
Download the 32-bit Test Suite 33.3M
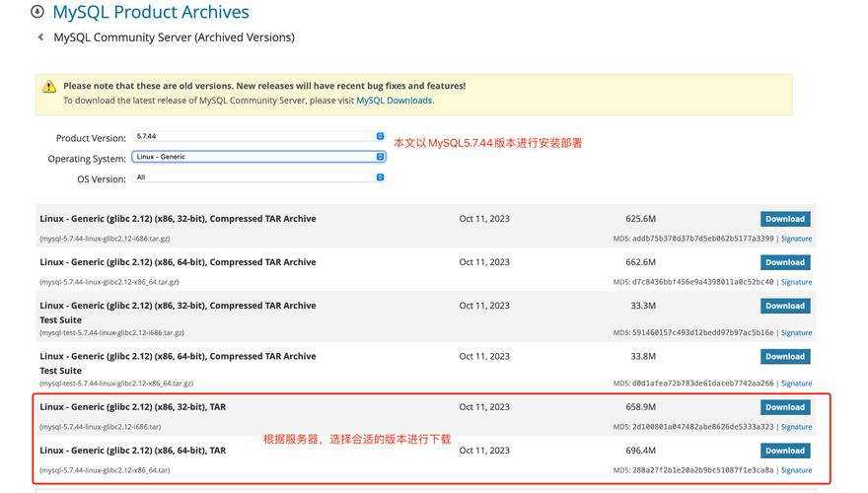pyautogui.click(x=785, y=306)
